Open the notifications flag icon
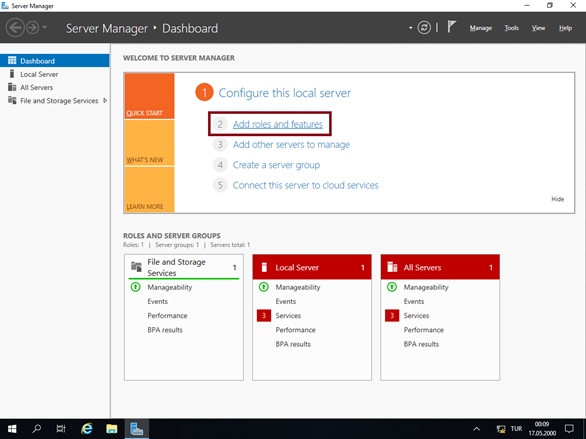The image size is (586, 439). point(452,27)
